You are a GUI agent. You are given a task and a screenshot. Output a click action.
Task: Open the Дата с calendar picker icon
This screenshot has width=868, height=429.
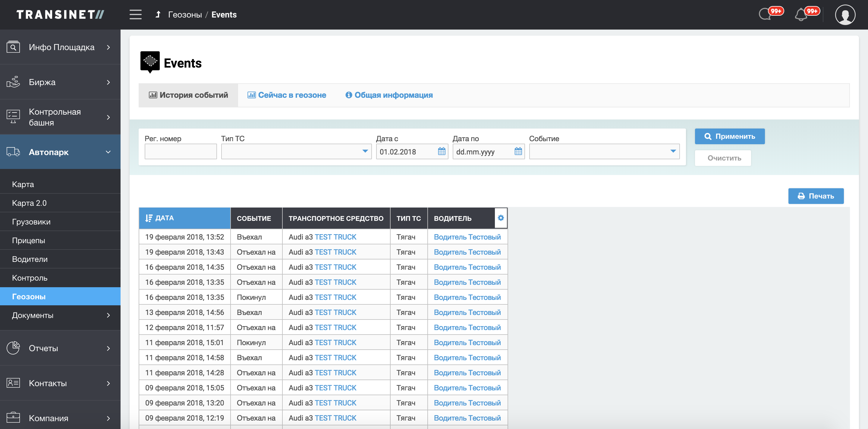coord(442,151)
